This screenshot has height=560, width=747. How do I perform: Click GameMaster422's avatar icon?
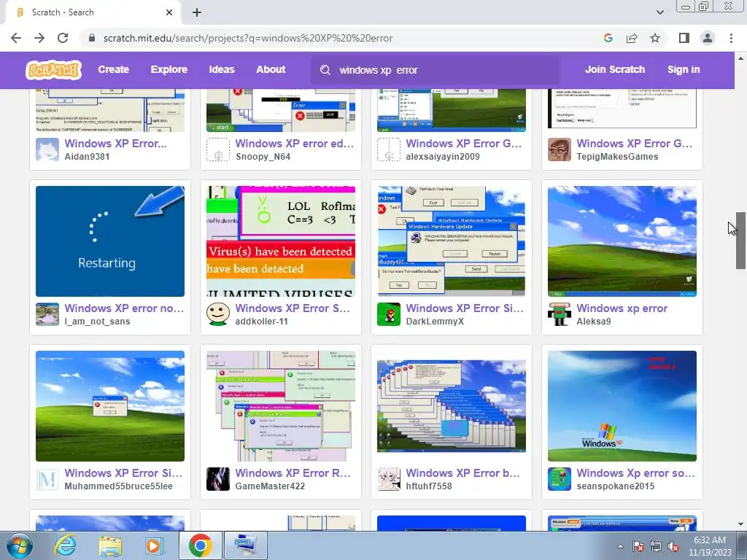[x=217, y=479]
